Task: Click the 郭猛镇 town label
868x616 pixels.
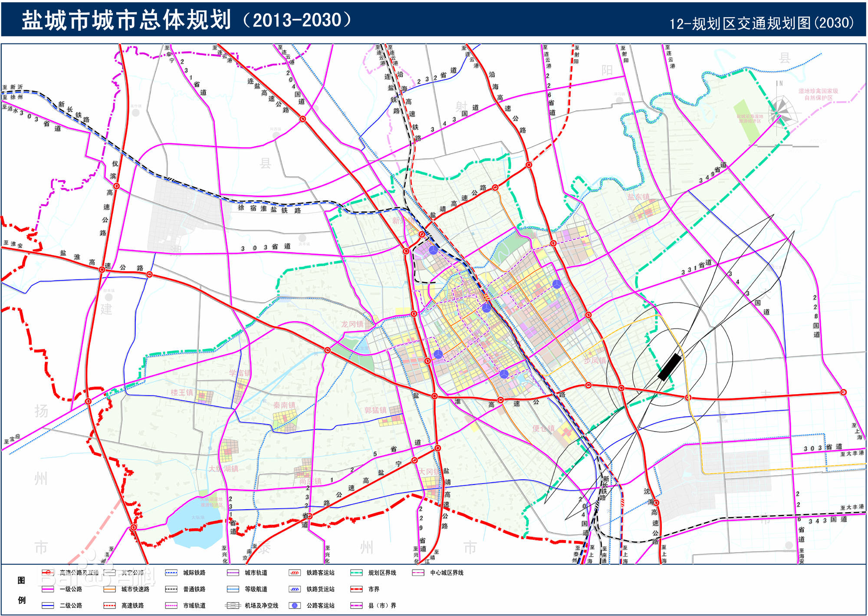Action: pos(375,410)
